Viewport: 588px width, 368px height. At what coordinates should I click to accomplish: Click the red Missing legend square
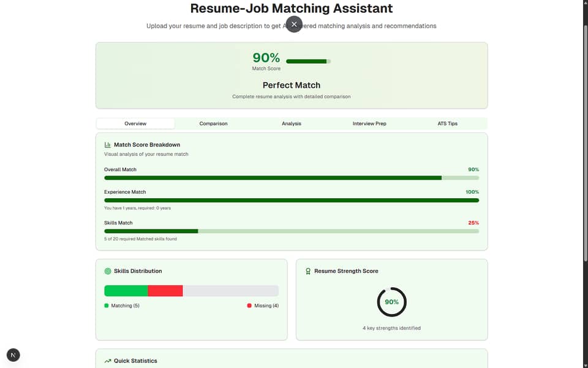tap(249, 305)
